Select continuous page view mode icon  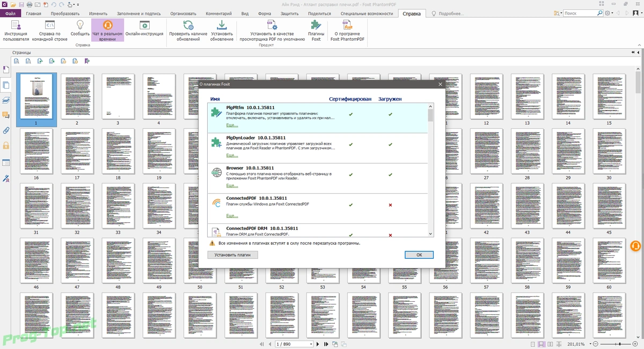(x=541, y=344)
